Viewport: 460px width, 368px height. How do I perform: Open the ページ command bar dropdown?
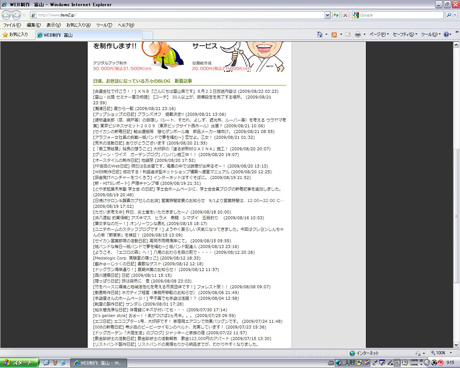point(379,34)
